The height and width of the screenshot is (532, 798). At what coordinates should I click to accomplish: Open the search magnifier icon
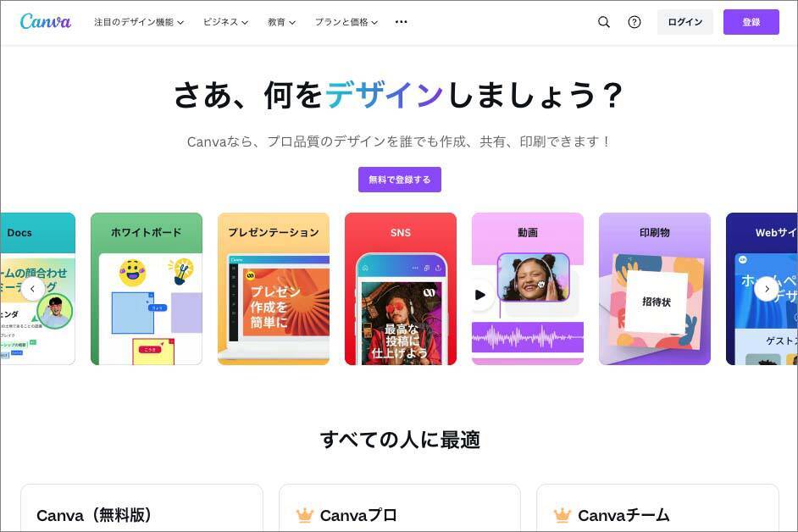pos(604,22)
